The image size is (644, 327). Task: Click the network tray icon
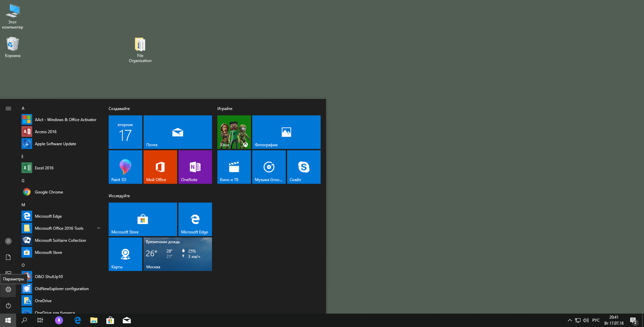[x=578, y=321]
